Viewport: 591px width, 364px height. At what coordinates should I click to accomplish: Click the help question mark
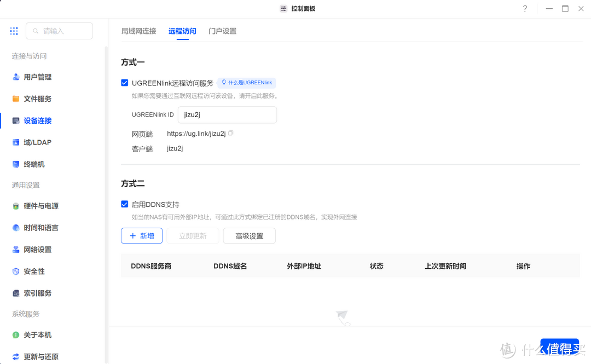(525, 9)
